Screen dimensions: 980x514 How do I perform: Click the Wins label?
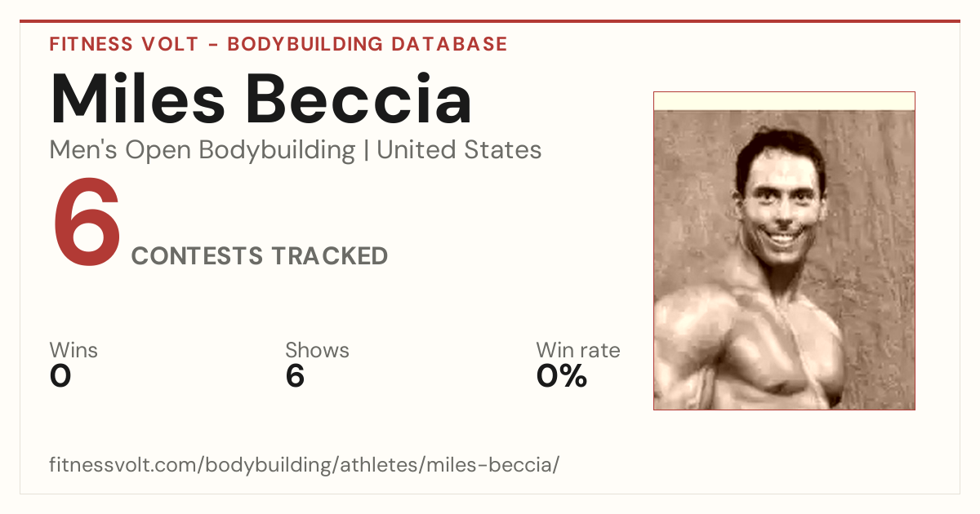click(73, 351)
